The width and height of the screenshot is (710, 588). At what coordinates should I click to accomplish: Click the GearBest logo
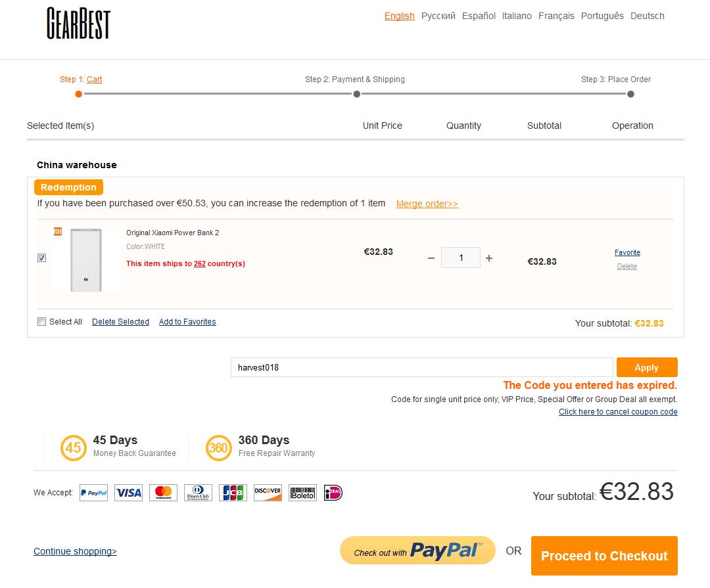(78, 23)
